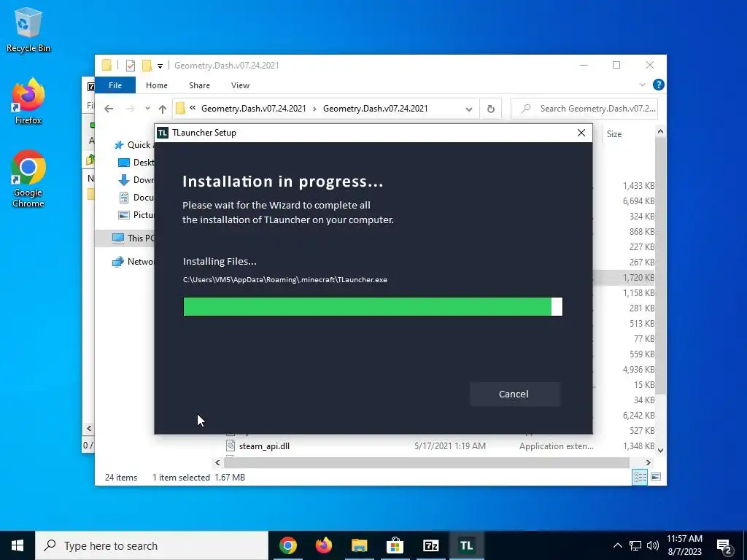Open the File tab in Explorer

click(115, 85)
